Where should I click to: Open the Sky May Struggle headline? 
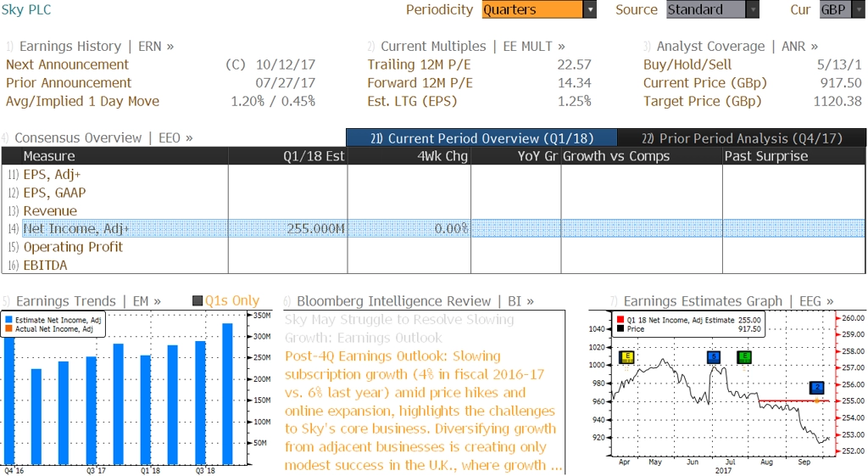pos(399,328)
